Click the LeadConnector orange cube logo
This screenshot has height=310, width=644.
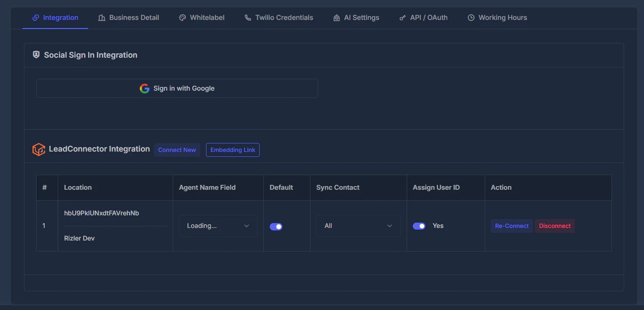pyautogui.click(x=39, y=149)
